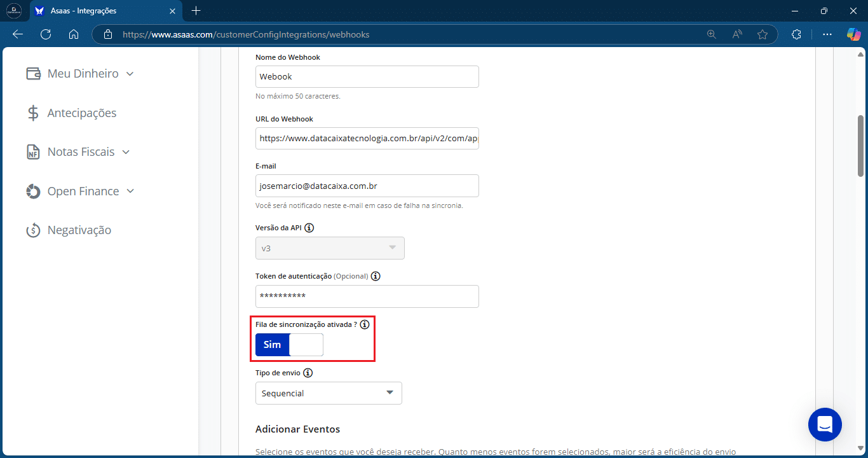
Task: Expand the Open Finance menu
Action: 130,191
